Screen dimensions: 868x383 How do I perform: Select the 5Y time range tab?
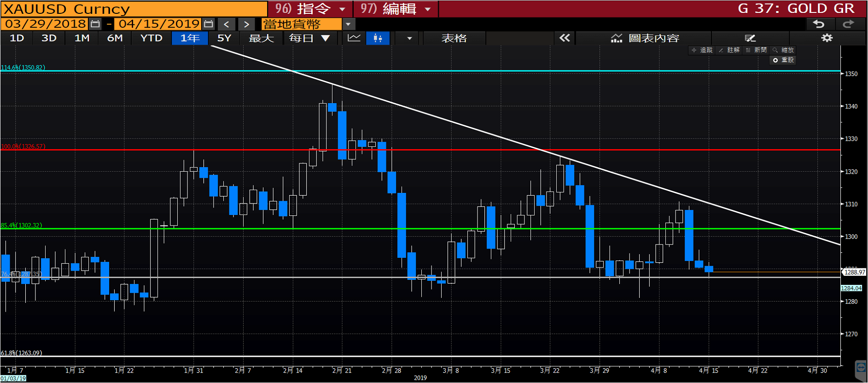pyautogui.click(x=224, y=38)
